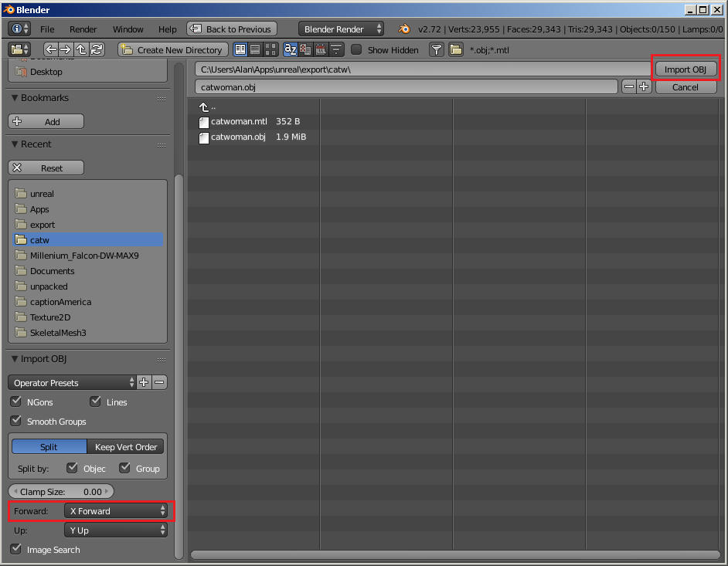Adjust the Clamp Size slider field
The image size is (728, 566).
pyautogui.click(x=61, y=491)
